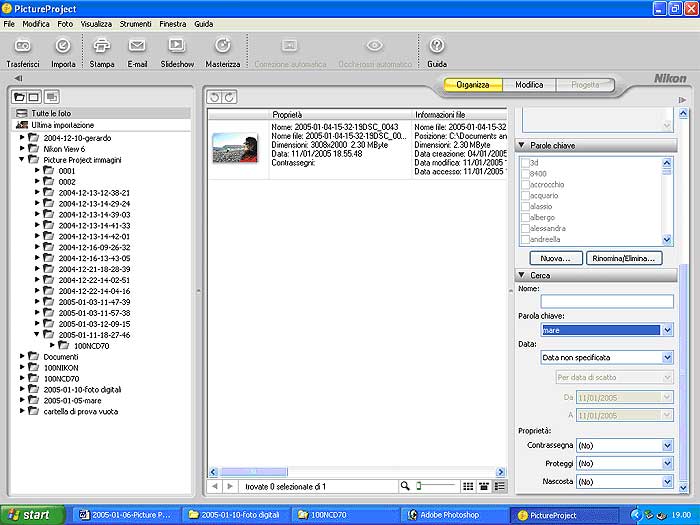Open the Guida help icon
This screenshot has width=700, height=525.
click(x=437, y=46)
